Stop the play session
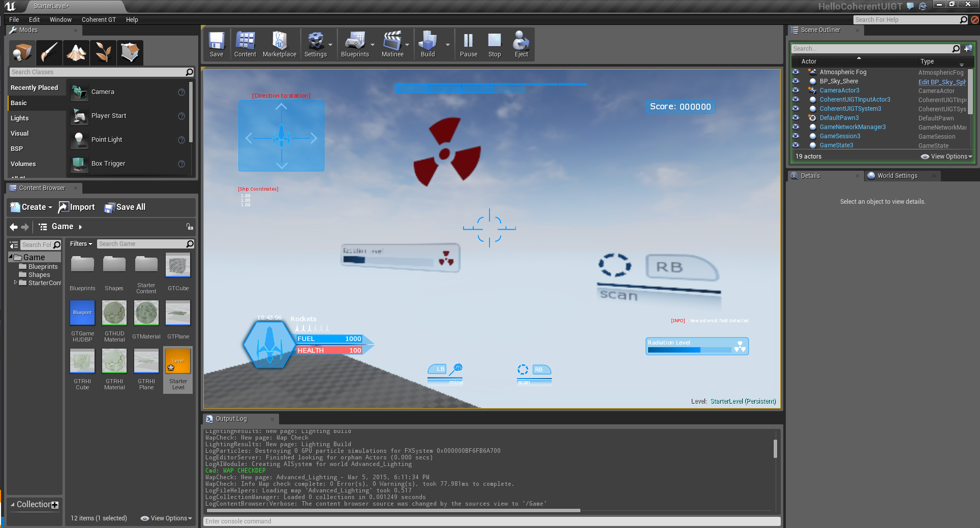980x528 pixels. [494, 45]
